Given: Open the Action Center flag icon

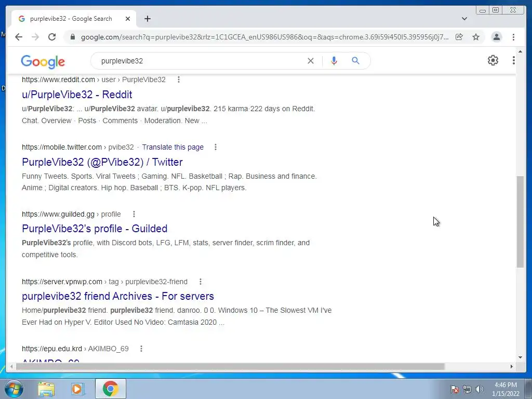Looking at the screenshot, I should (454, 389).
